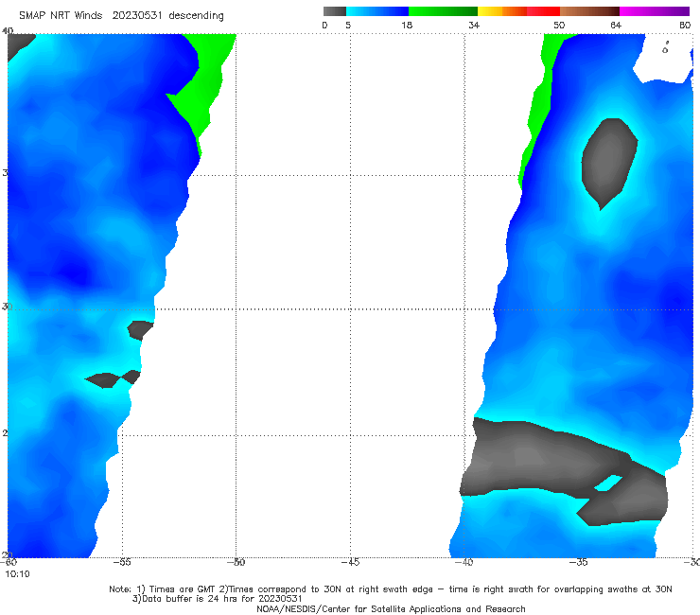Click the brown 50-64 segment of the color bar
700x615 pixels.
[x=589, y=11]
